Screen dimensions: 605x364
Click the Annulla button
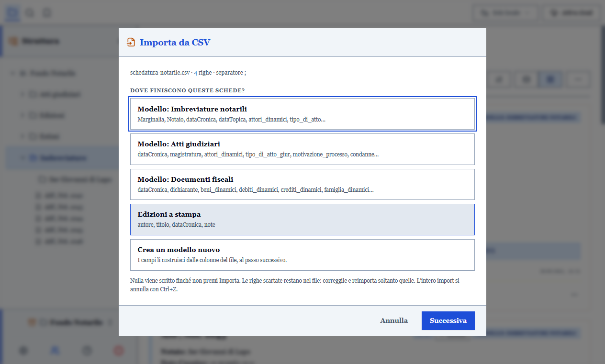[394, 321]
